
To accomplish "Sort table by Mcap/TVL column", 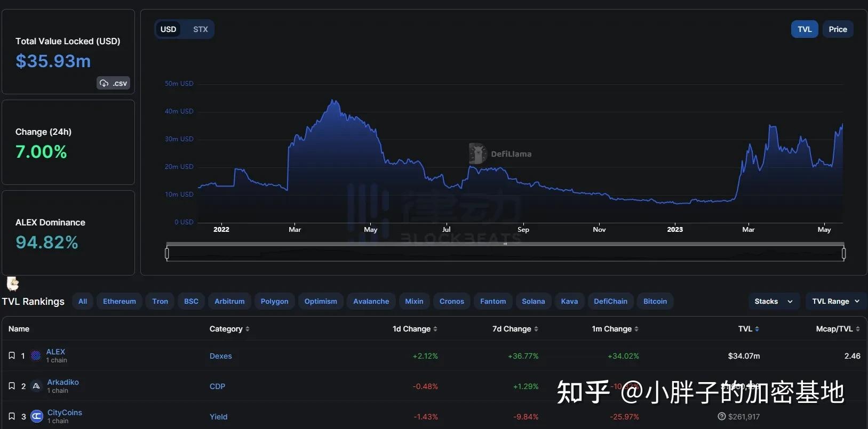I will point(838,329).
